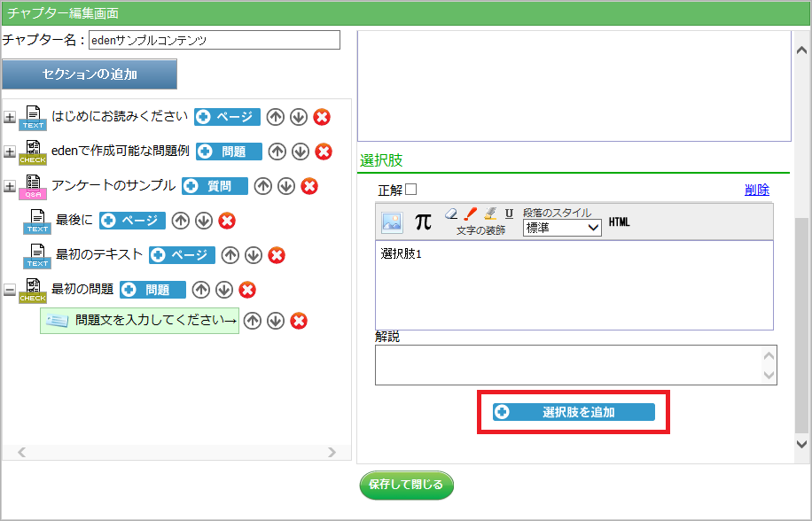
Task: Expand 'edenで作成可能な問題例' tree node
Action: coord(10,152)
